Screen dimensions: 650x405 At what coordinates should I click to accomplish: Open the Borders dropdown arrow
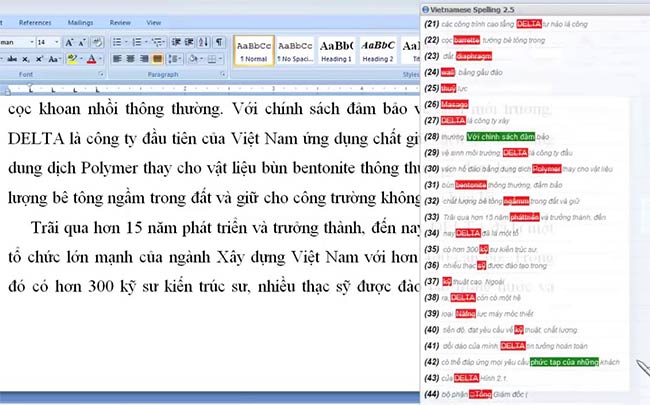click(x=221, y=59)
